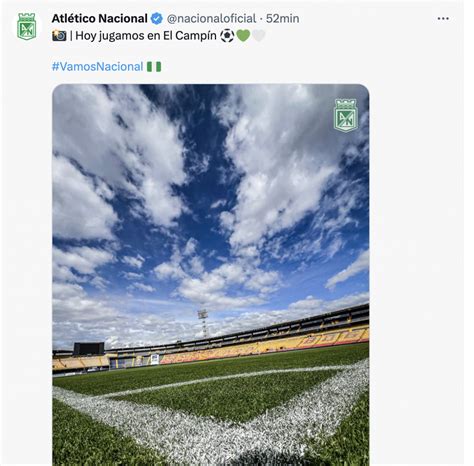Open the @nacionaloficial handle link
This screenshot has height=466, width=474.
tap(211, 19)
